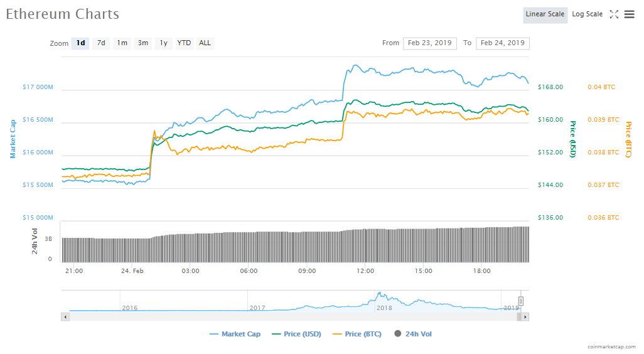644x354 pixels.
Task: Click the 24. Feb date axis label
Action: 132,271
